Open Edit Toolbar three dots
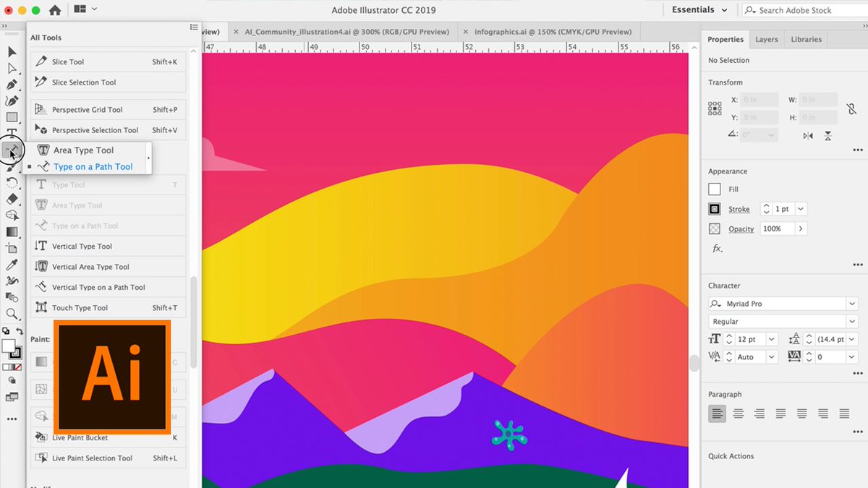 click(x=12, y=419)
